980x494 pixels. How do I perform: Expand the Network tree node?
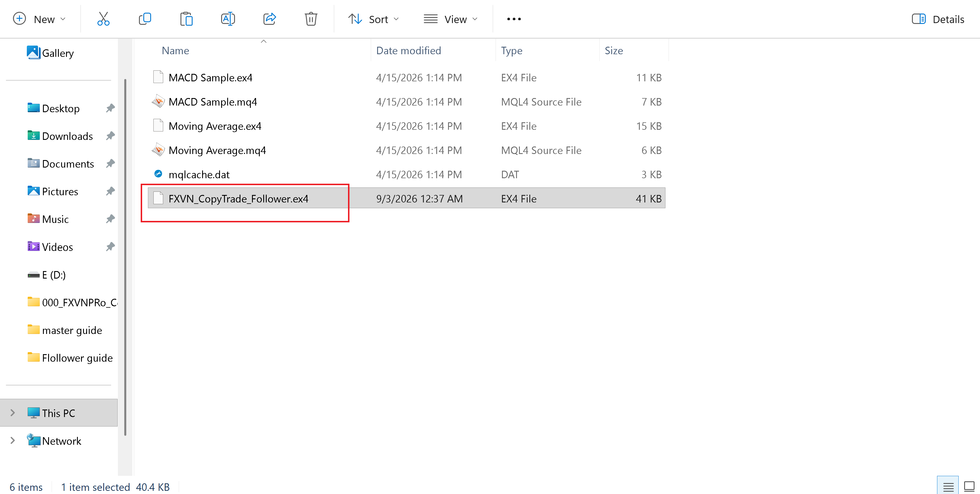point(13,440)
